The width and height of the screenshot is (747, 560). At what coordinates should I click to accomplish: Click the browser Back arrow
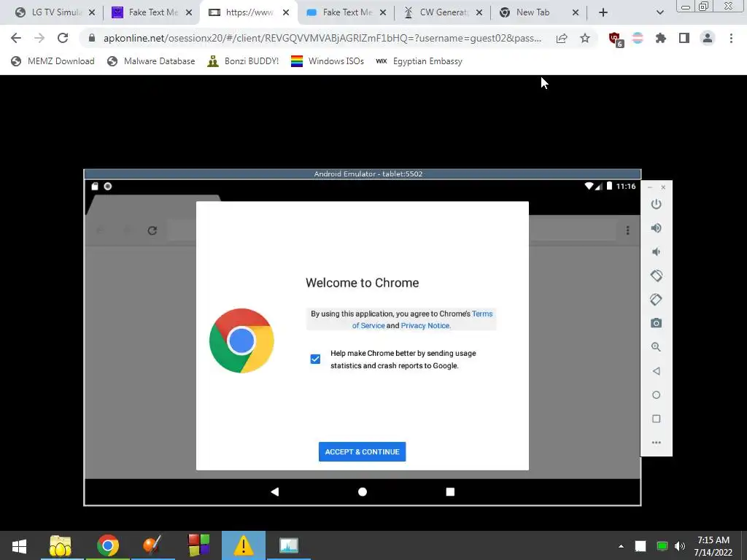tap(16, 38)
